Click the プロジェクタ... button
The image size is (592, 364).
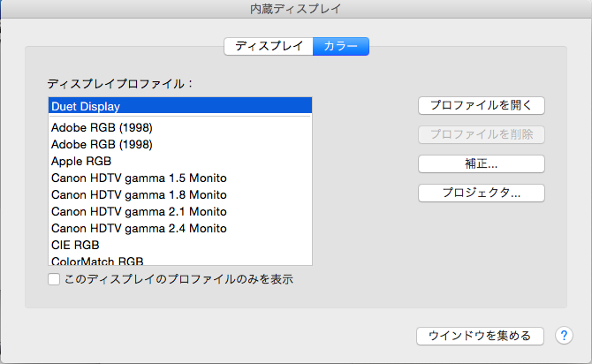[x=481, y=193]
